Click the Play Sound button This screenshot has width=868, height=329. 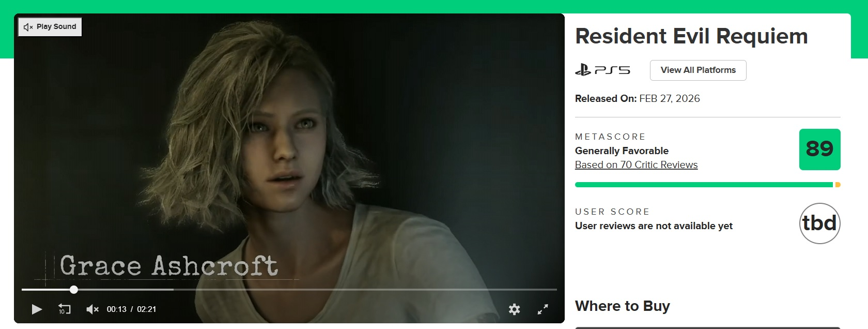tap(50, 27)
